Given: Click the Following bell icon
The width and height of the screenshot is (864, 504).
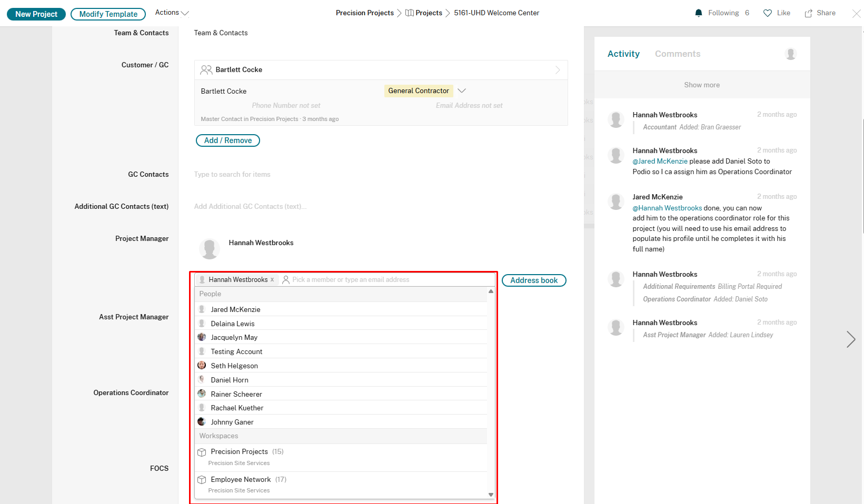Looking at the screenshot, I should [699, 13].
